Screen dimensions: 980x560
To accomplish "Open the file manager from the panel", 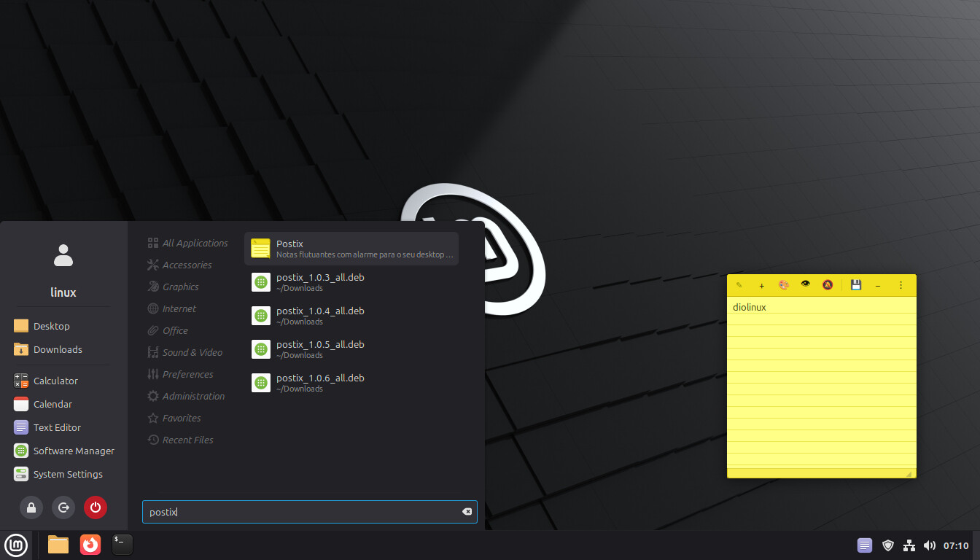I will pyautogui.click(x=58, y=545).
